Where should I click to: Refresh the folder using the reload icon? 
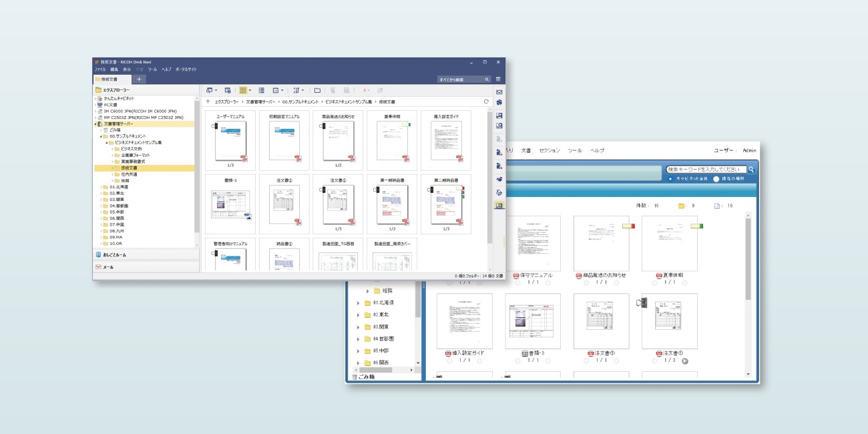pos(486,101)
